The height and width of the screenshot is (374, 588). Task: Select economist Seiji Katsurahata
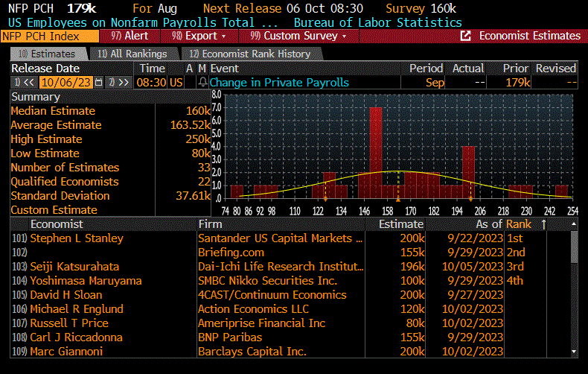pos(74,267)
